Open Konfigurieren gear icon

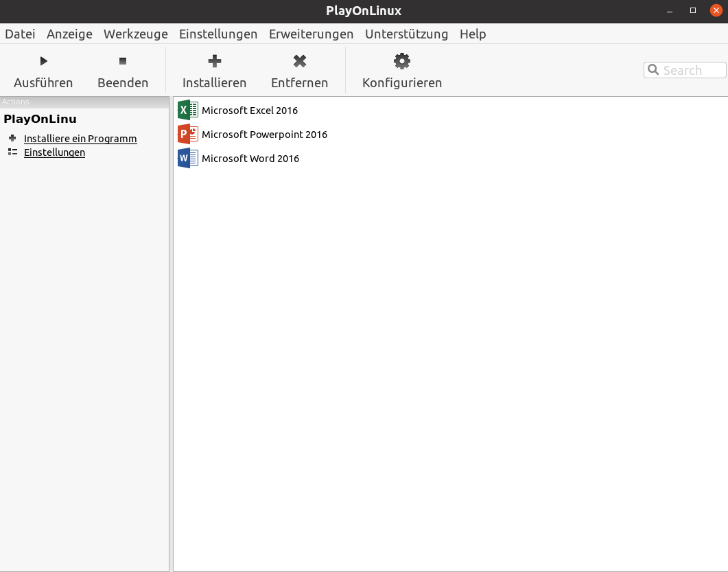pyautogui.click(x=402, y=61)
